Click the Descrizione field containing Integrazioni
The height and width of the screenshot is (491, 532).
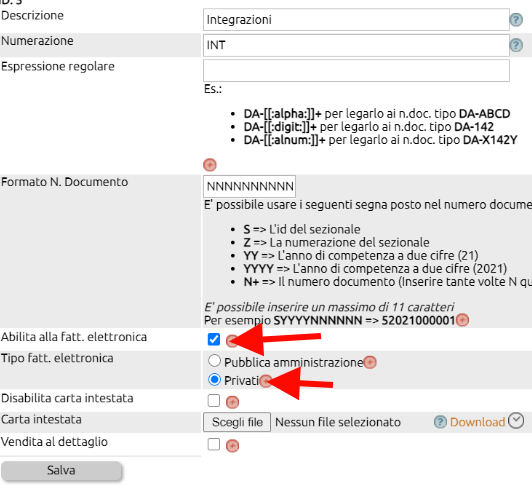[x=356, y=20]
